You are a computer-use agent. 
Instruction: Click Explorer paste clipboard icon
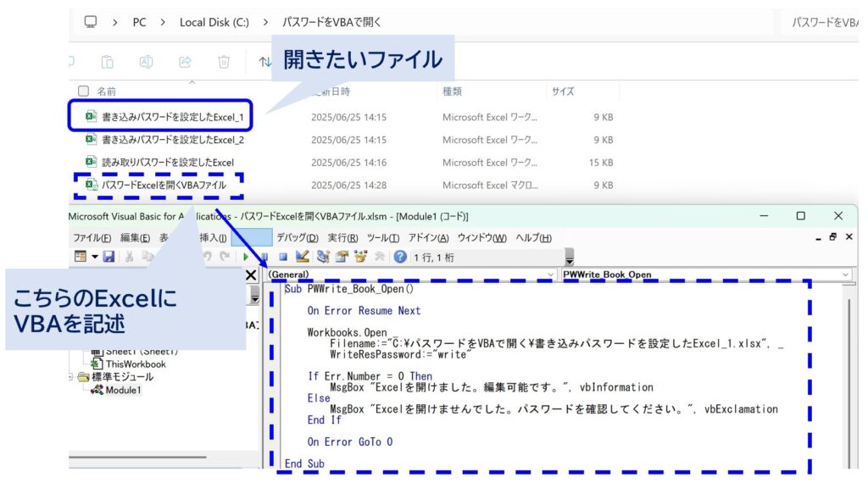pos(108,62)
